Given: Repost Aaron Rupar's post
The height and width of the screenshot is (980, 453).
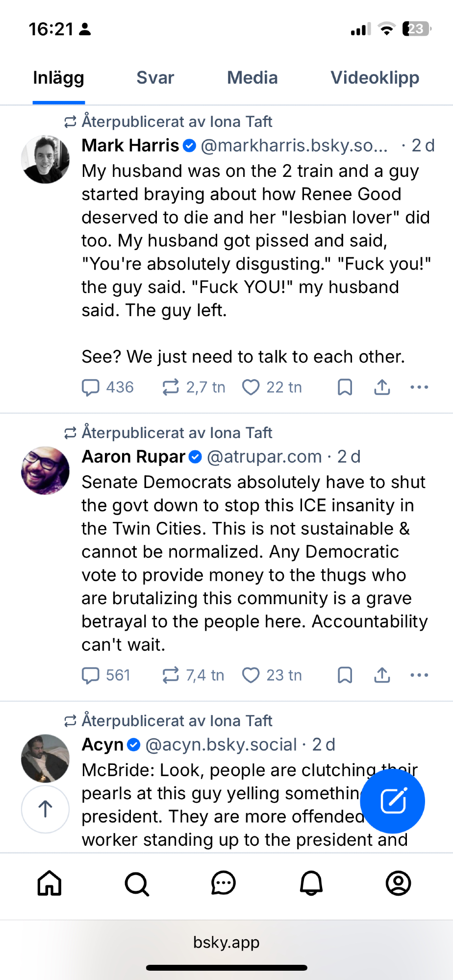Looking at the screenshot, I should (171, 675).
